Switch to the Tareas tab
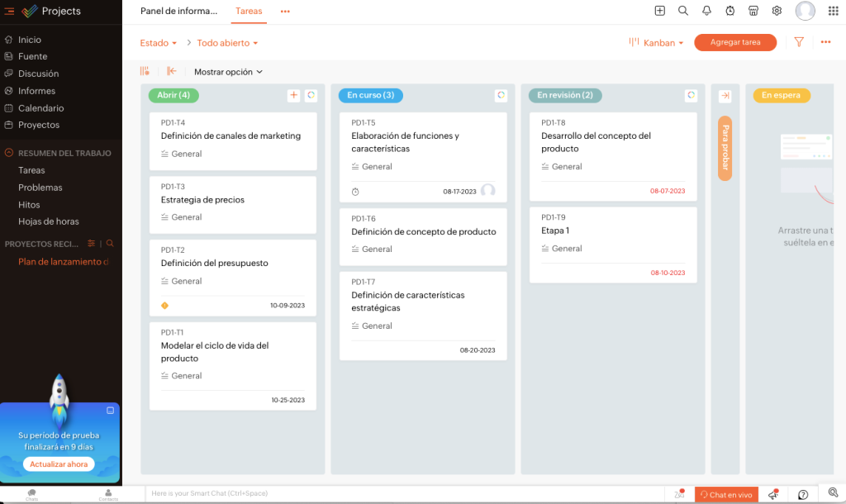This screenshot has height=504, width=846. 250,12
